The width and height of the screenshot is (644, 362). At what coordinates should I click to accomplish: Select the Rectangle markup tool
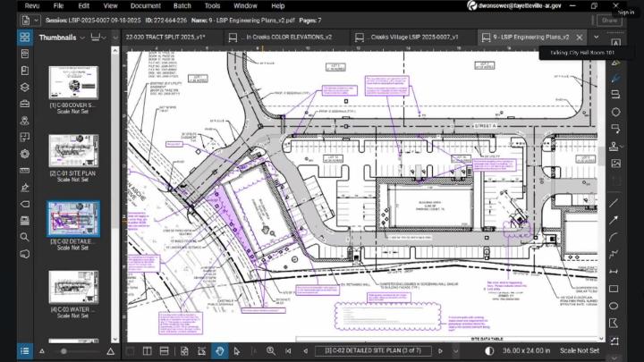615,289
